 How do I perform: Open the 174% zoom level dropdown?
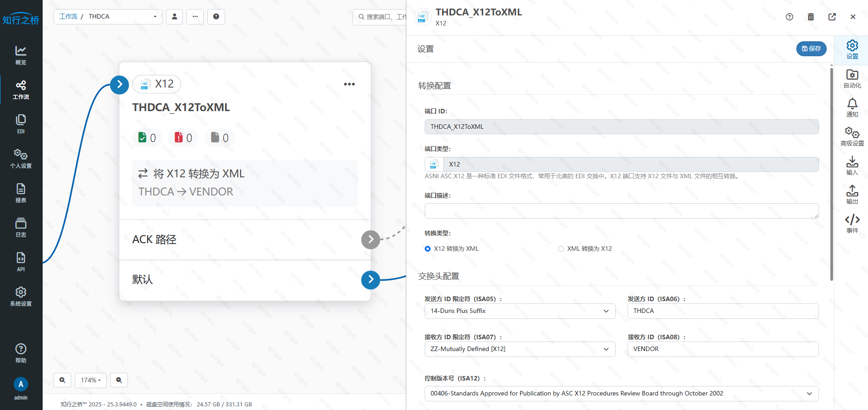pyautogui.click(x=91, y=380)
